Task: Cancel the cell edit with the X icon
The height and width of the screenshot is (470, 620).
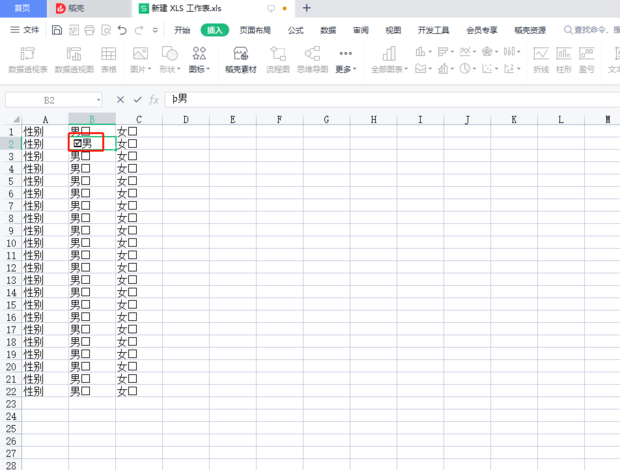Action: point(120,100)
